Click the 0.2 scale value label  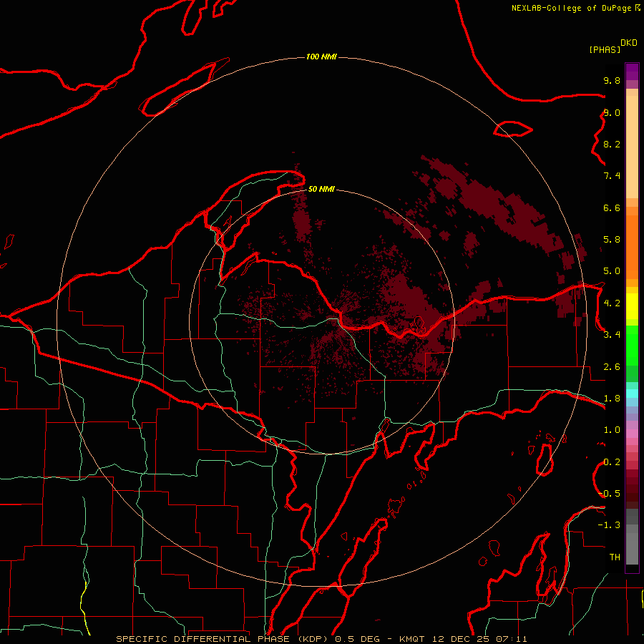tap(612, 462)
